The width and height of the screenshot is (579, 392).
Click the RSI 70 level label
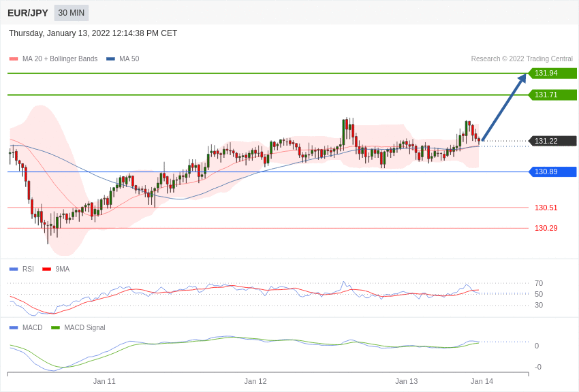tap(539, 283)
